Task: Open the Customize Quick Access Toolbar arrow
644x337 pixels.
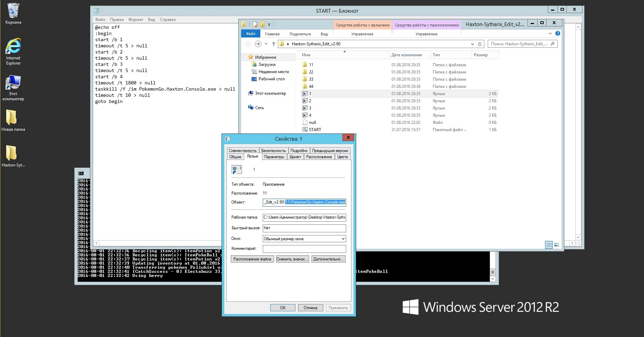Action: click(x=269, y=25)
